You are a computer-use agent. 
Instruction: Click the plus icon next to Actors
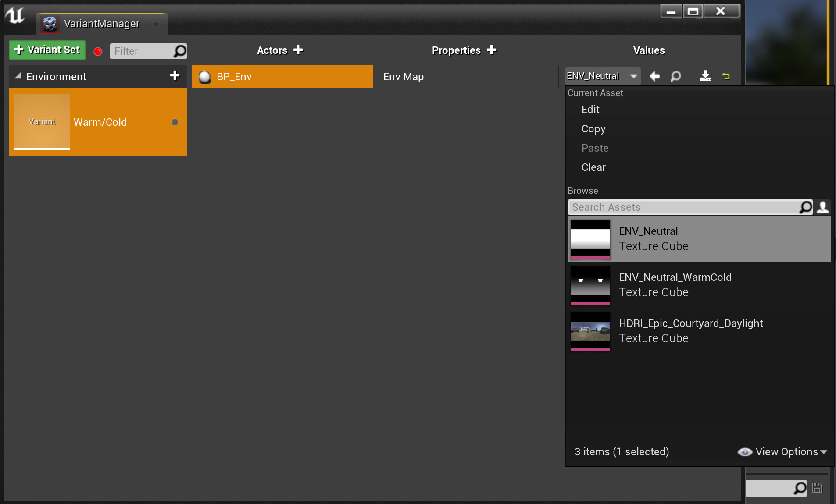tap(298, 50)
